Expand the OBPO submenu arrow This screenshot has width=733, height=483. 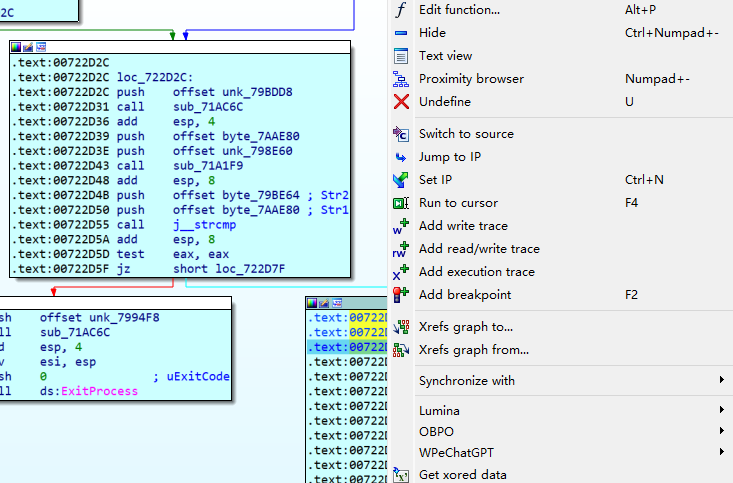click(722, 431)
